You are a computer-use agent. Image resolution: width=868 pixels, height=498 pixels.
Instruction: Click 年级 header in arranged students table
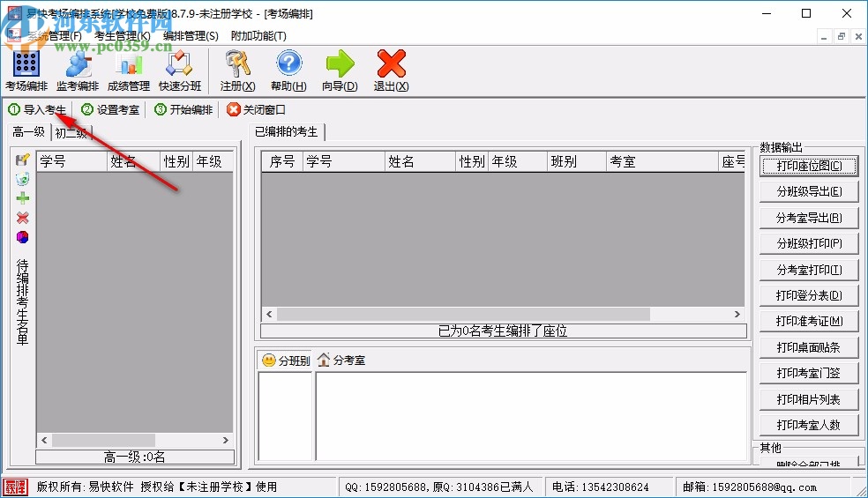pyautogui.click(x=518, y=161)
